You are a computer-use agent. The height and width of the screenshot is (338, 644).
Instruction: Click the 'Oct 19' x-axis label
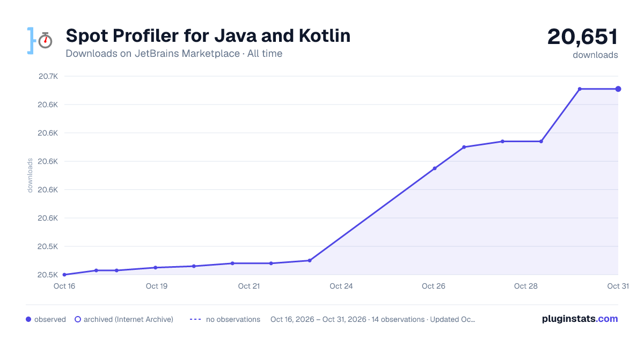coord(157,286)
